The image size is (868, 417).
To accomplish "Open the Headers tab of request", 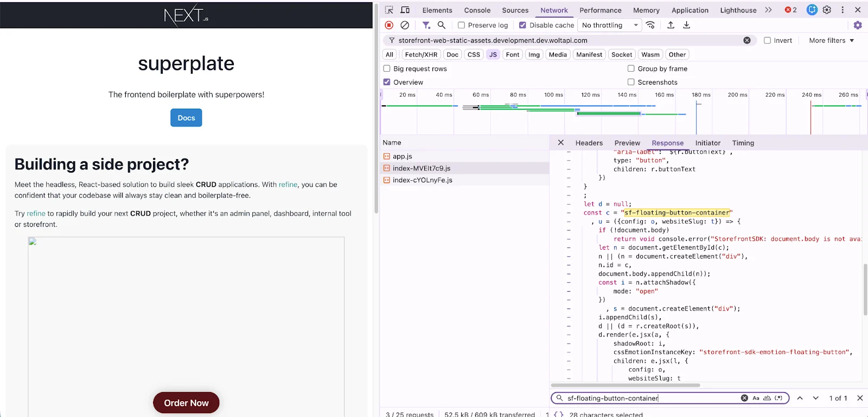I will pos(589,143).
